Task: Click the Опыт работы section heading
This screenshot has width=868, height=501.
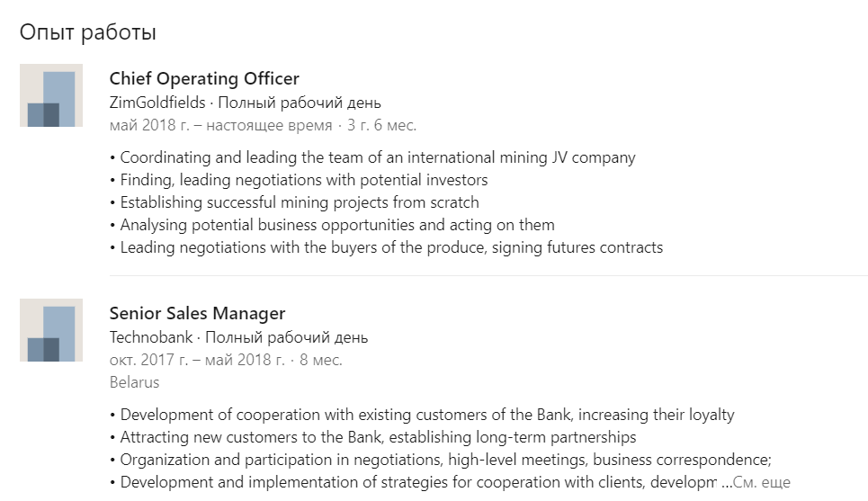Action: click(88, 32)
